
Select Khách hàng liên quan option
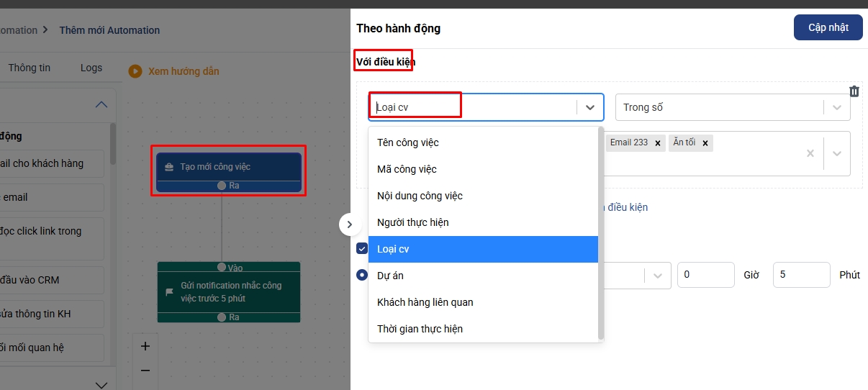pos(425,302)
